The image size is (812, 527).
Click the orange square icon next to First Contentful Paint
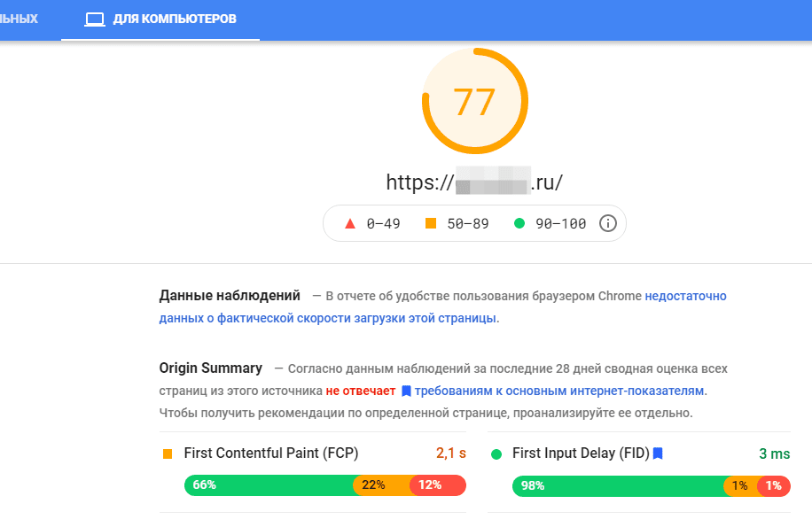[x=168, y=454]
